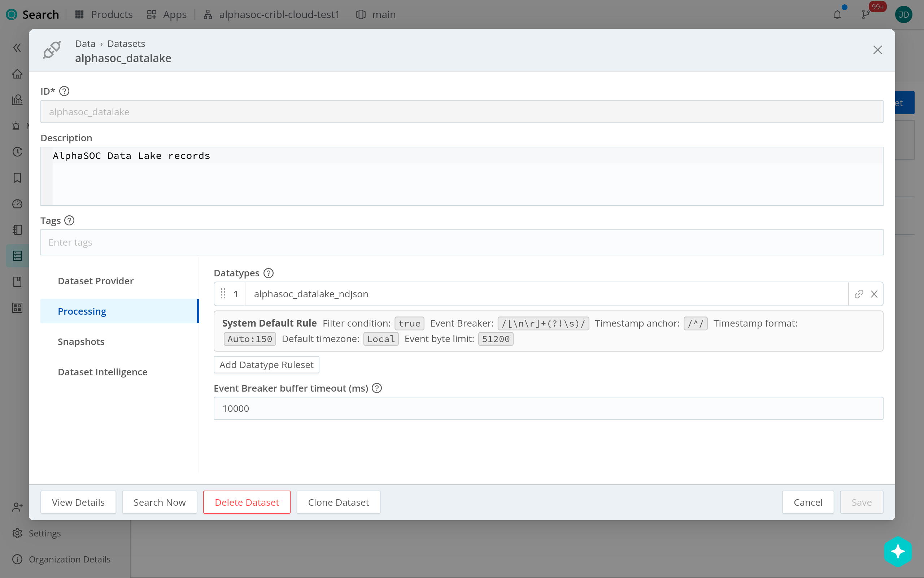Open the add user icon in sidebar
The width and height of the screenshot is (924, 578).
point(17,507)
